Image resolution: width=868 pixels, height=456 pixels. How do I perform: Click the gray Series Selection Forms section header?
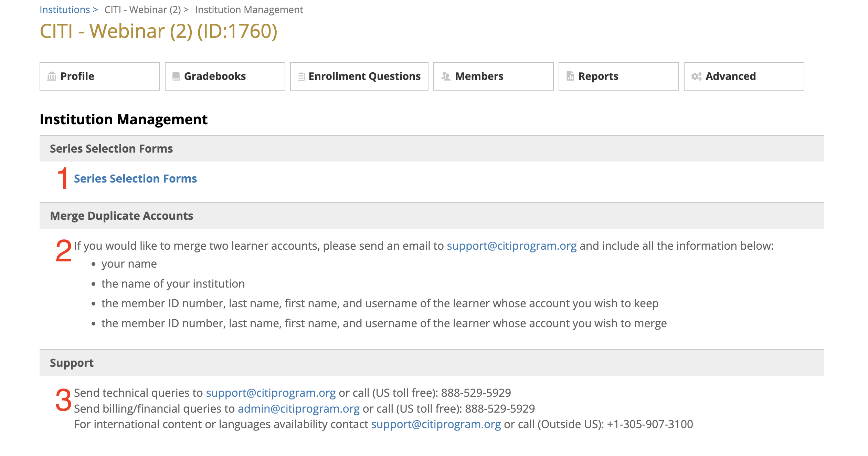click(432, 148)
